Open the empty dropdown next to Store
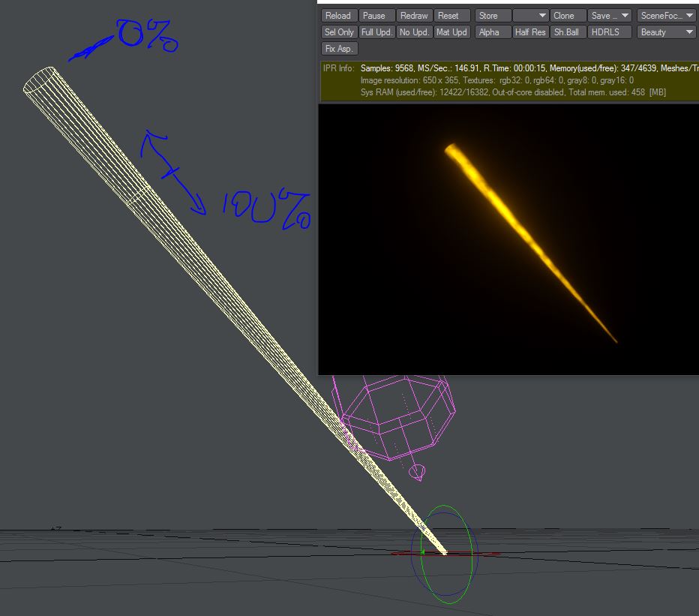The height and width of the screenshot is (616, 699). pos(530,16)
